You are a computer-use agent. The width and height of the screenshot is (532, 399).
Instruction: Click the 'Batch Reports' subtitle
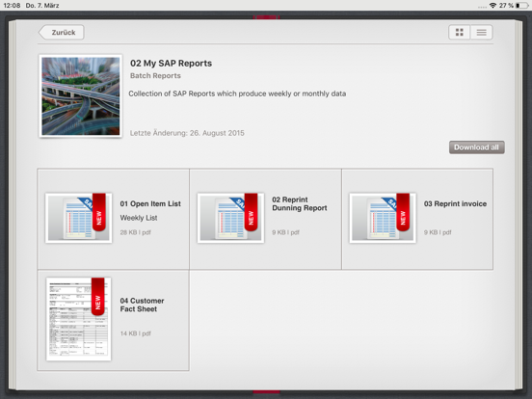(155, 76)
